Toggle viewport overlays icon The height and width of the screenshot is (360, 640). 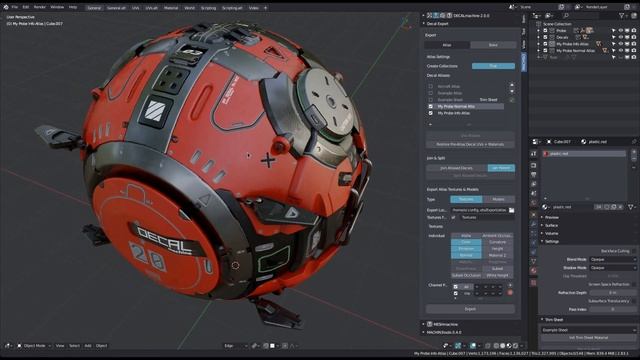473,346
